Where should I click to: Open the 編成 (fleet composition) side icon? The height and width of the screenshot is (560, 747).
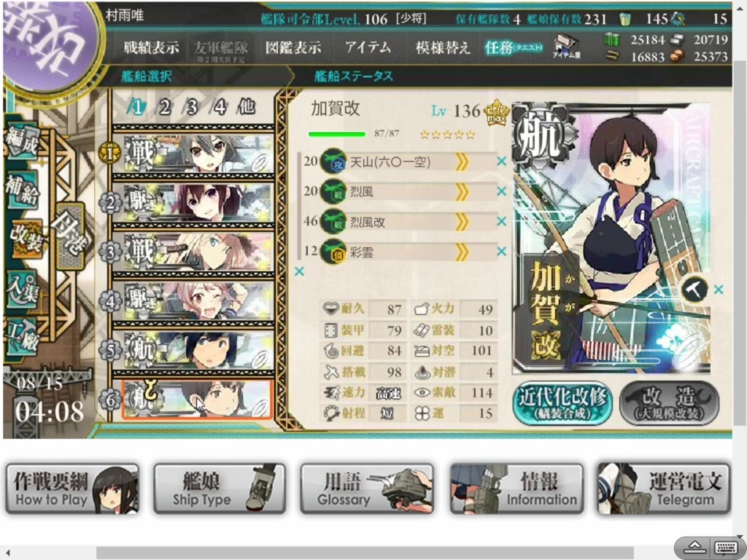click(x=23, y=142)
